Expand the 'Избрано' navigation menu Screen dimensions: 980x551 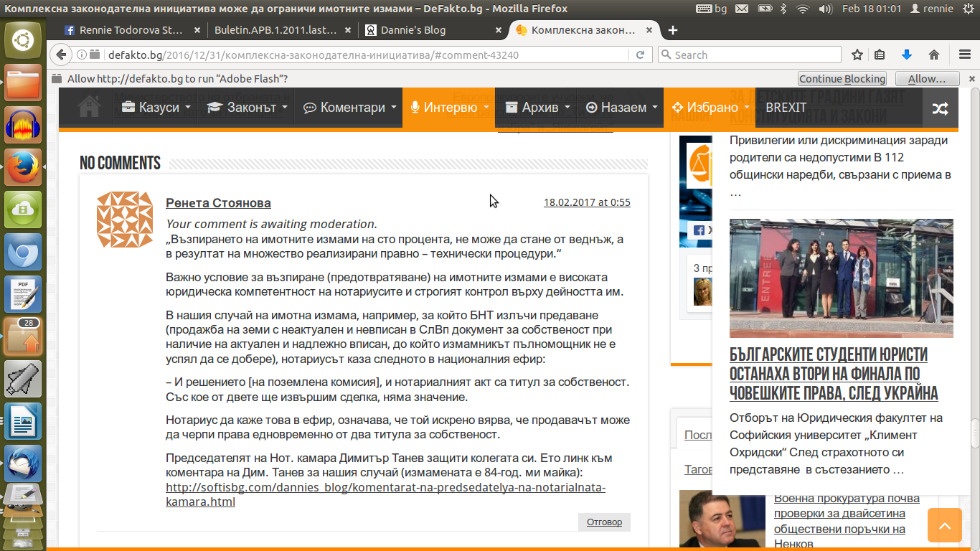pyautogui.click(x=710, y=108)
